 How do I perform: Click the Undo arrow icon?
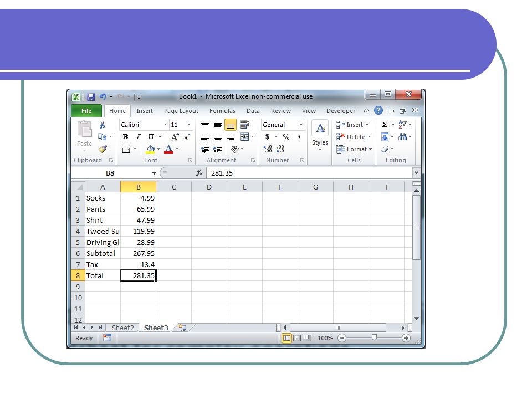[x=103, y=96]
